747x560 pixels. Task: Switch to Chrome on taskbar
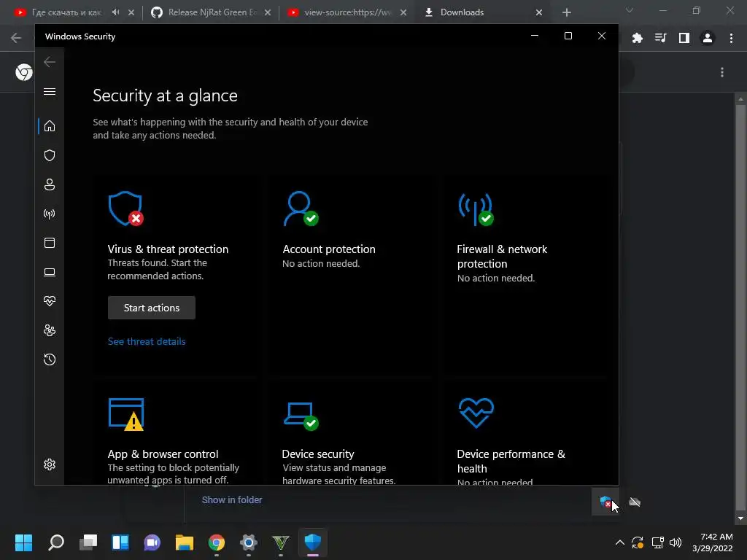[x=216, y=542]
